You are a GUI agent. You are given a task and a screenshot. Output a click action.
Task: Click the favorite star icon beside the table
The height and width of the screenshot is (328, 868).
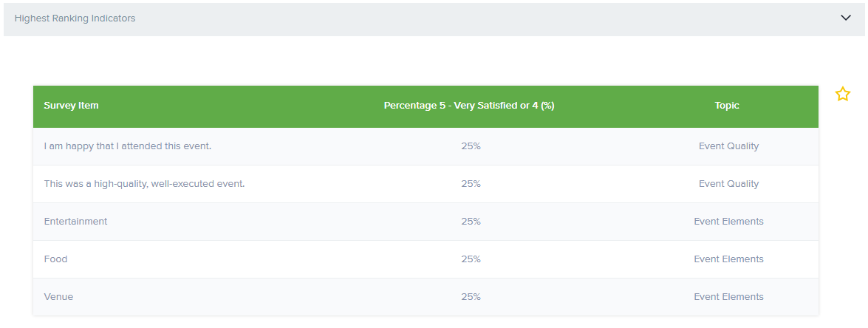coord(843,94)
